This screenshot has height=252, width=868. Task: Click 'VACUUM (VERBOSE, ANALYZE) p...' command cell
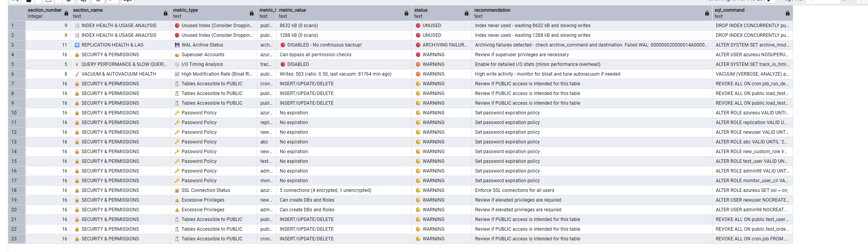(x=752, y=74)
